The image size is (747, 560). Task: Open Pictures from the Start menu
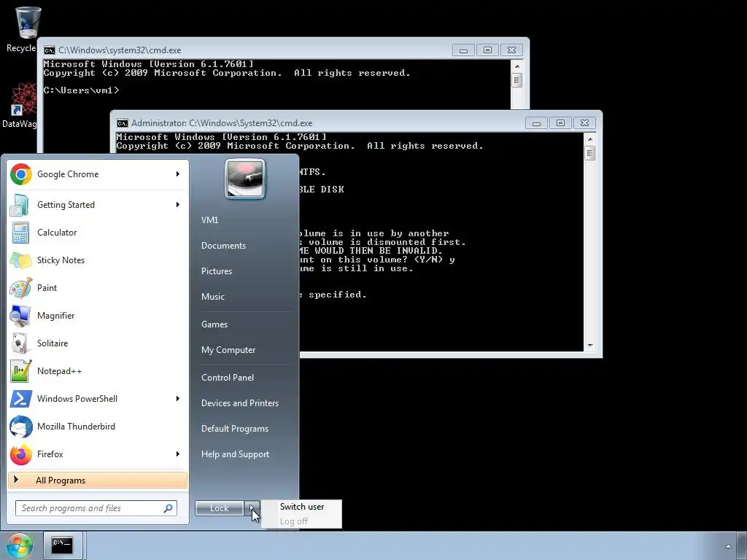coord(216,271)
